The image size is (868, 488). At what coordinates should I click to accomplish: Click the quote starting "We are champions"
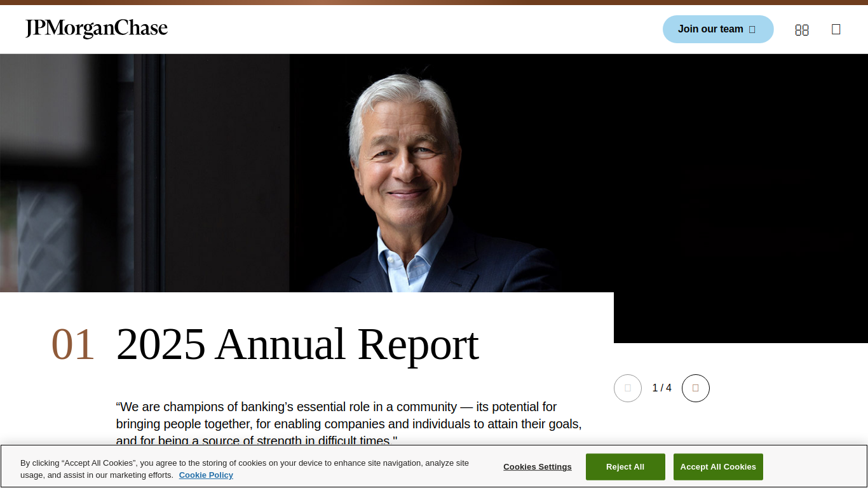(x=348, y=424)
